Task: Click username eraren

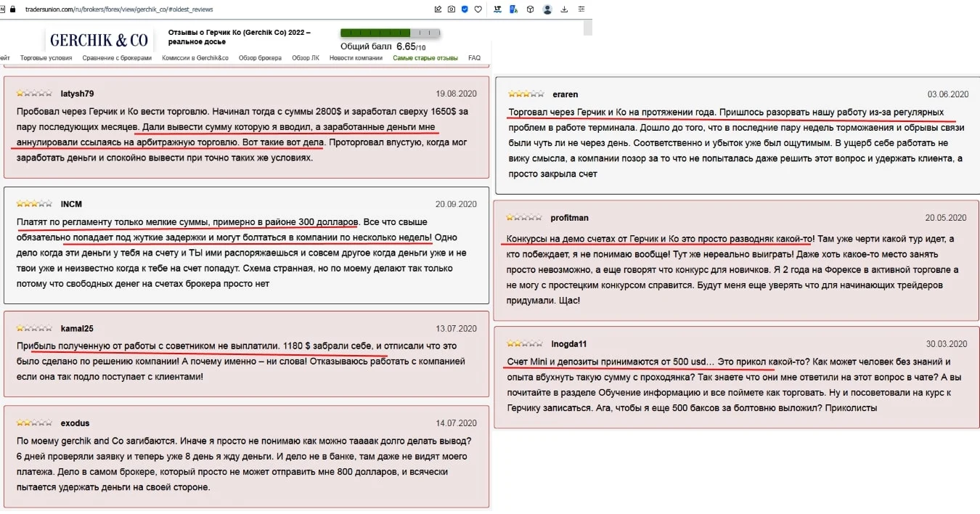Action: 565,94
